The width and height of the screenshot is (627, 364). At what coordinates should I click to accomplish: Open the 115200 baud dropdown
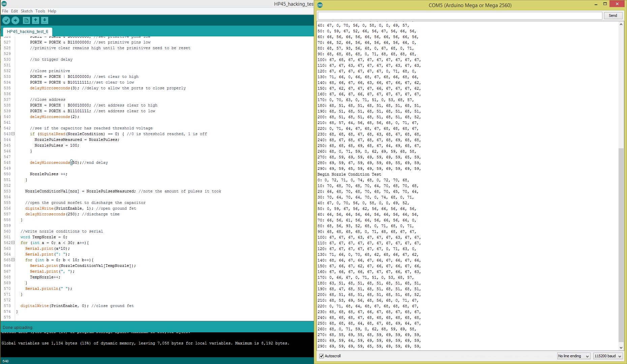(x=608, y=356)
